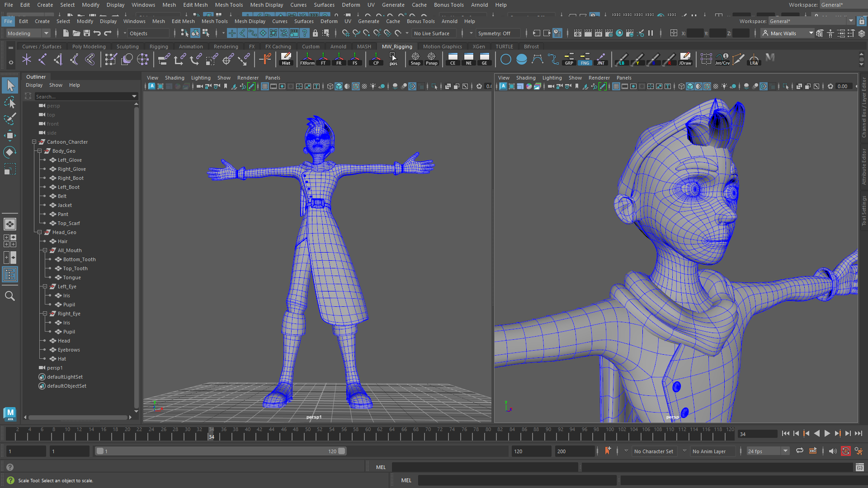This screenshot has width=868, height=488.
Task: Click the Hist shelf button
Action: pos(286,59)
